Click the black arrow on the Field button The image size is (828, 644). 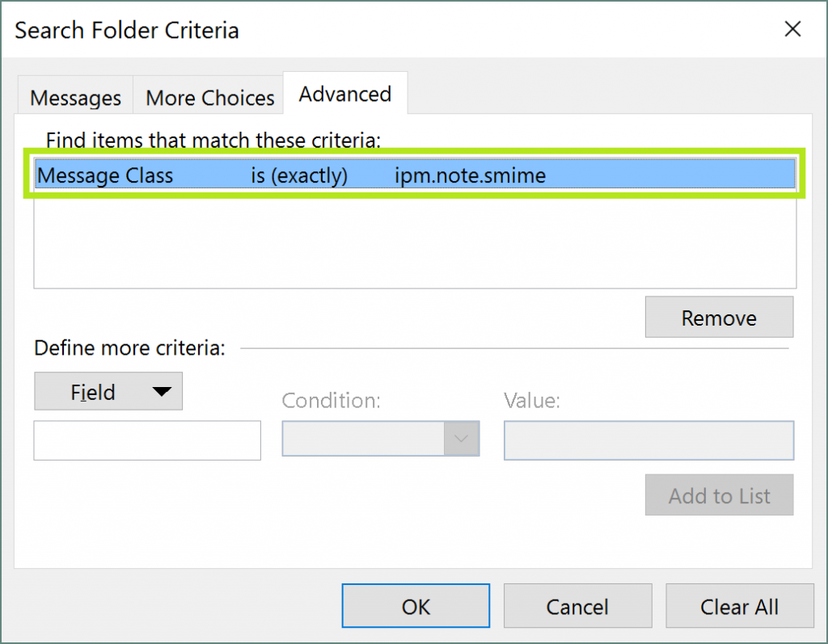tap(162, 392)
